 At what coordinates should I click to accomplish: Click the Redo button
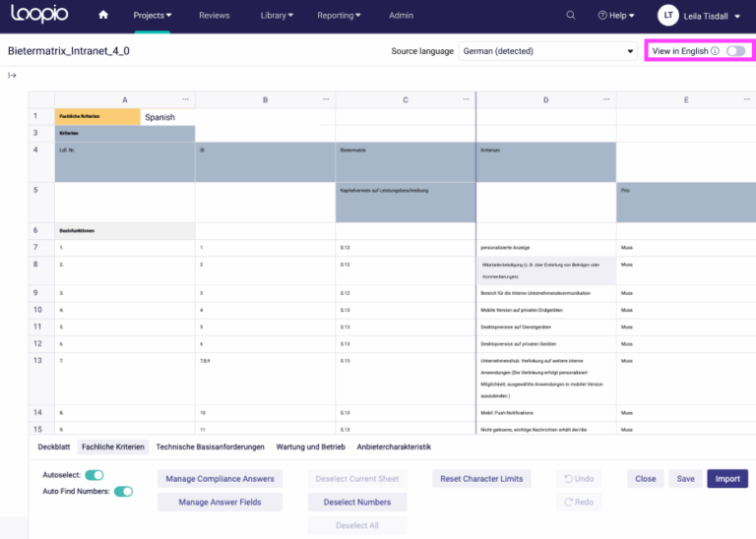pos(579,502)
